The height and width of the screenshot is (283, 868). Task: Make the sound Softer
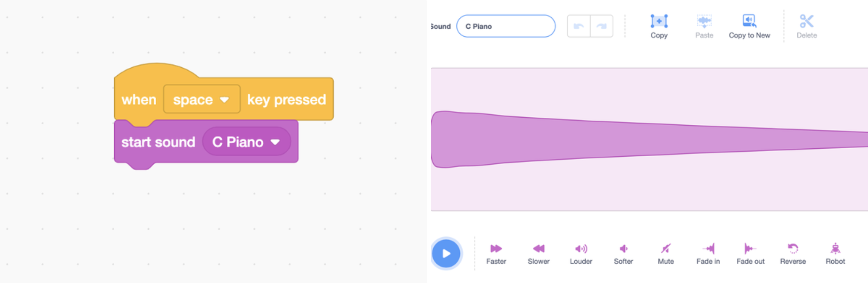623,249
